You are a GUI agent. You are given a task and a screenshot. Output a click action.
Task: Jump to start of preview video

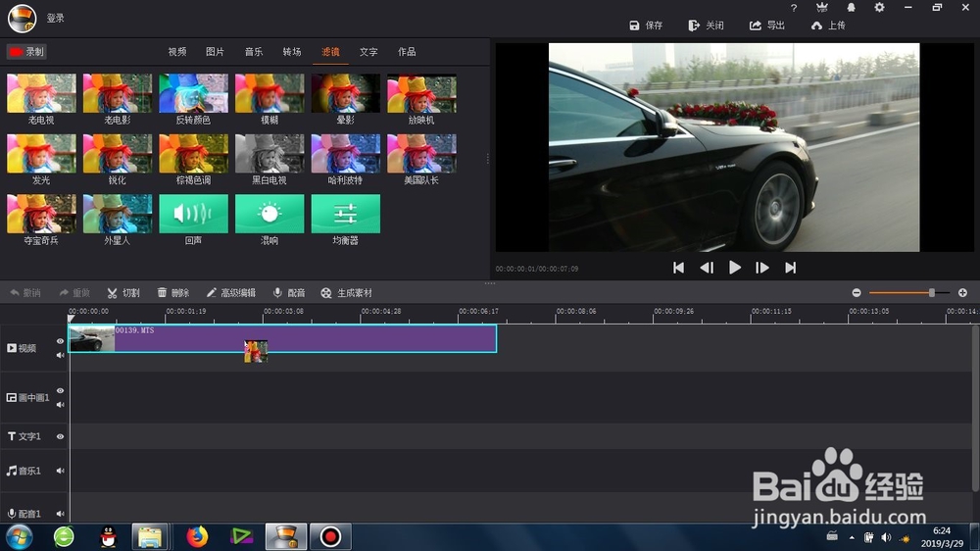(678, 268)
